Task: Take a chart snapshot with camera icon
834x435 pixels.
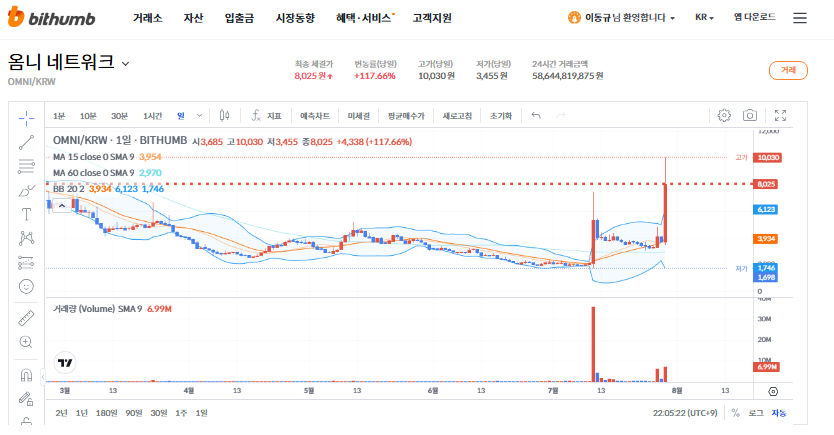Action: (750, 115)
